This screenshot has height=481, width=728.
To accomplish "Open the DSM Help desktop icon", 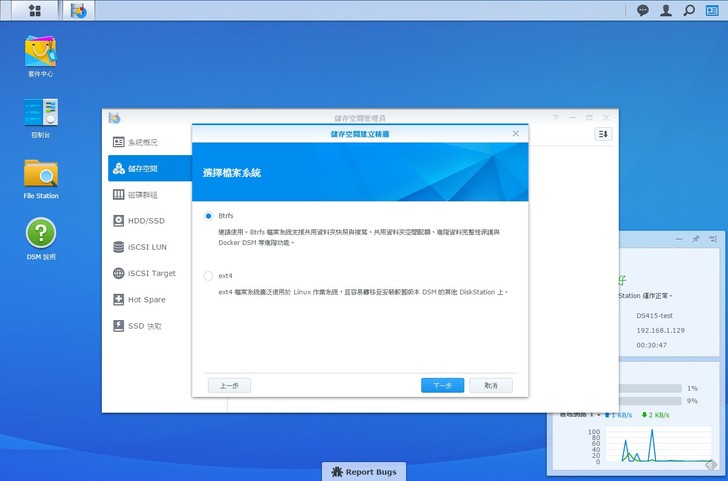I will point(41,235).
